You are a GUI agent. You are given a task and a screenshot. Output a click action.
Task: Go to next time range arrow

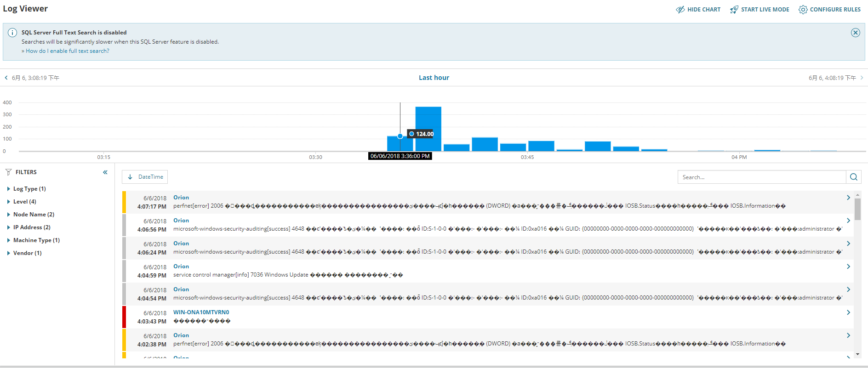pos(862,78)
